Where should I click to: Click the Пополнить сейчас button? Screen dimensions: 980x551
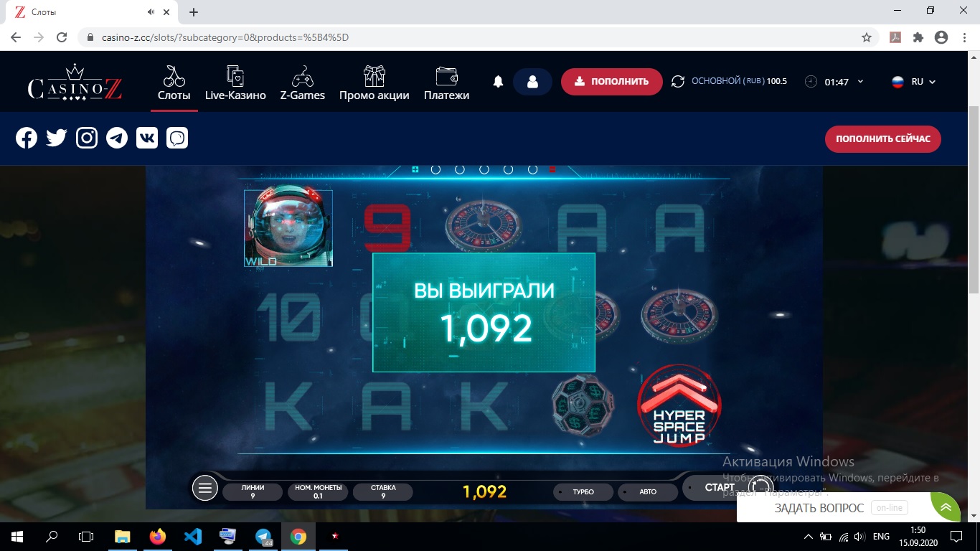[x=882, y=138]
